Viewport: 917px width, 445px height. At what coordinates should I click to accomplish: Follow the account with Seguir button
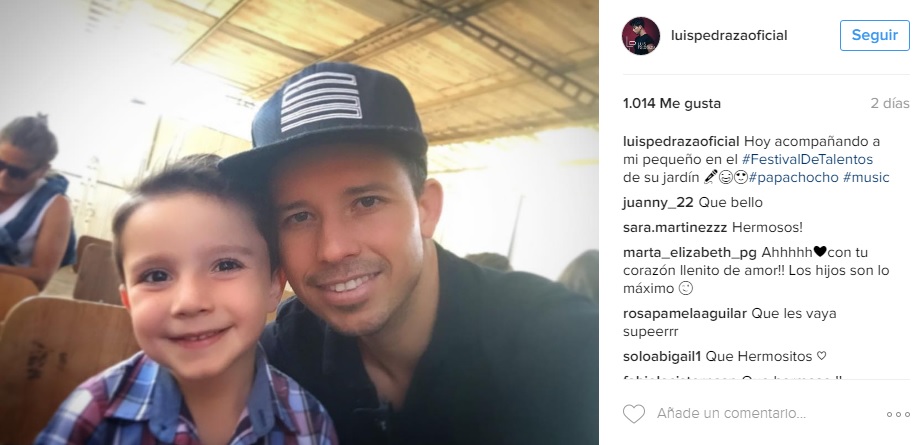[x=874, y=35]
